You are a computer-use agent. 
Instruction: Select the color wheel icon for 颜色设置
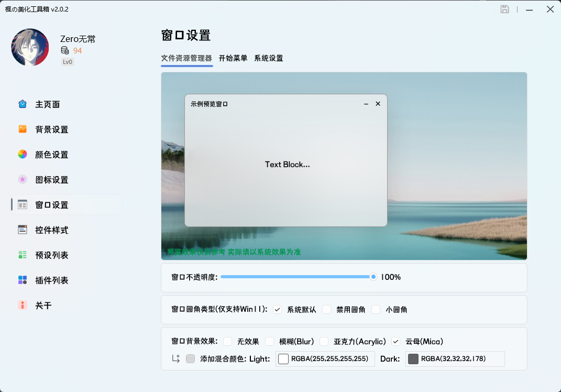23,154
